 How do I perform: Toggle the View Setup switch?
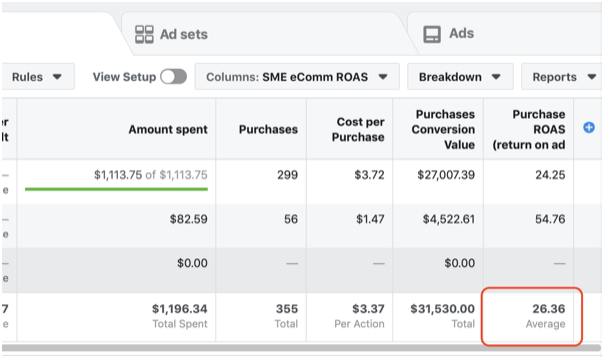point(174,77)
